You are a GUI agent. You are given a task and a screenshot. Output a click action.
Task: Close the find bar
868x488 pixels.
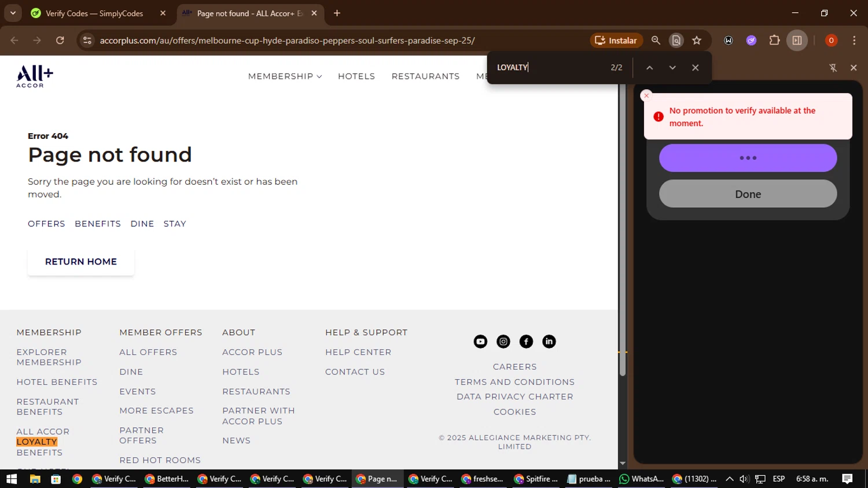[x=696, y=68]
